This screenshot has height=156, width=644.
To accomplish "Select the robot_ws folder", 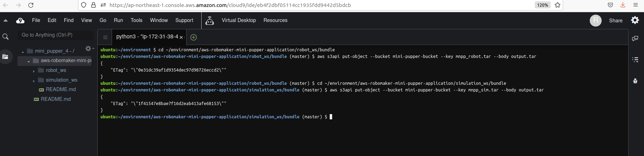I will click(56, 70).
